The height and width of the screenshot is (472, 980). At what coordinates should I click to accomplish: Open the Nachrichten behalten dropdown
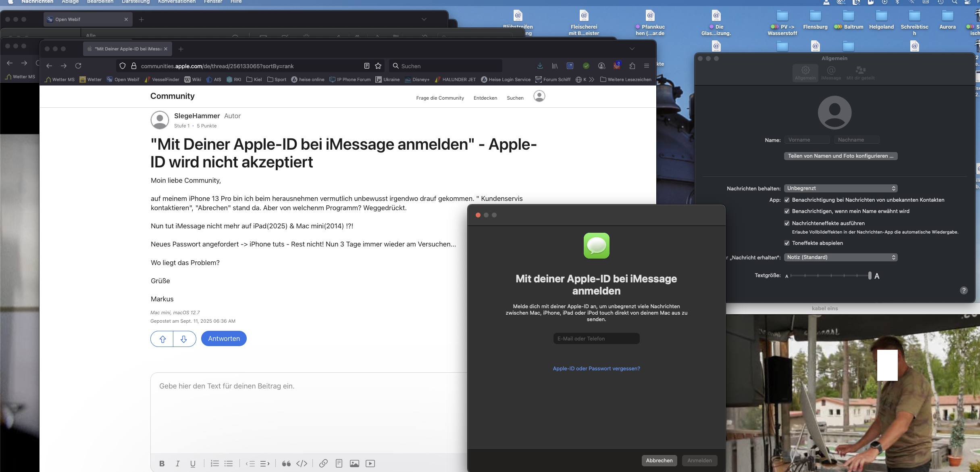(841, 188)
